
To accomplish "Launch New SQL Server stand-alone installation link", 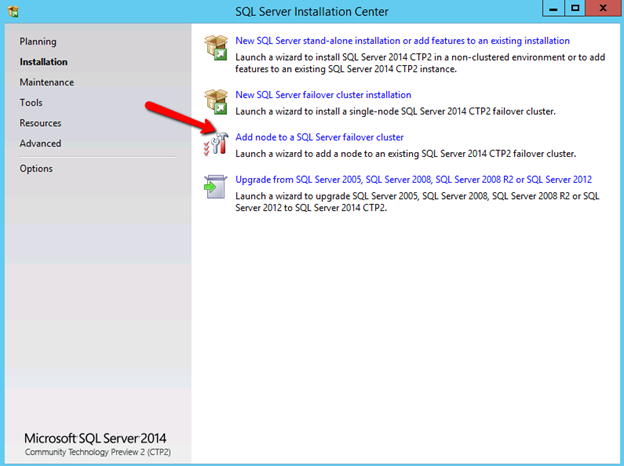I will (x=402, y=41).
